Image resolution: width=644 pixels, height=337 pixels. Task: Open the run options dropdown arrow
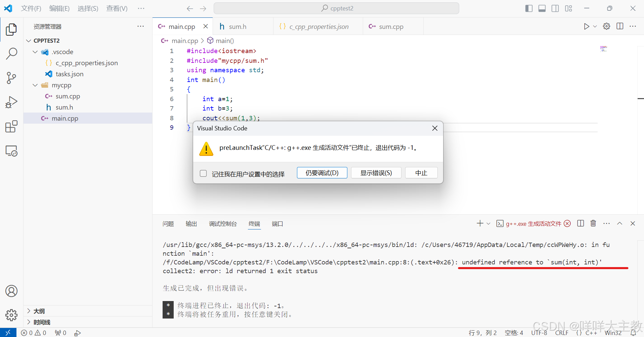click(x=595, y=27)
